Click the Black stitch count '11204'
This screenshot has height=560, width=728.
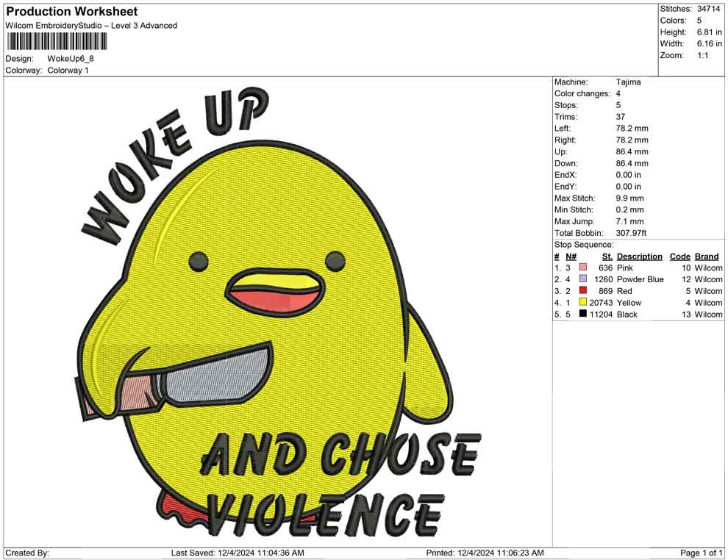[601, 314]
